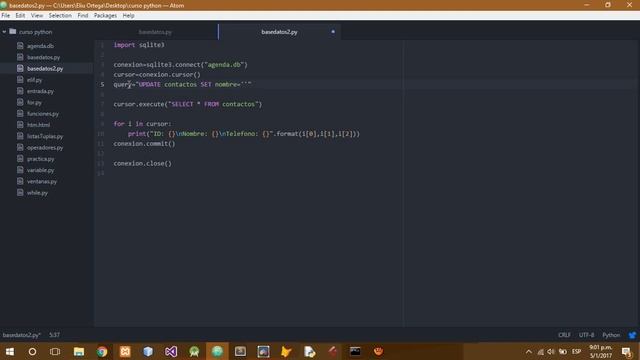Screen dimensions: 640x360
Task: Select the basedatos2.py editor tab
Action: tap(280, 32)
